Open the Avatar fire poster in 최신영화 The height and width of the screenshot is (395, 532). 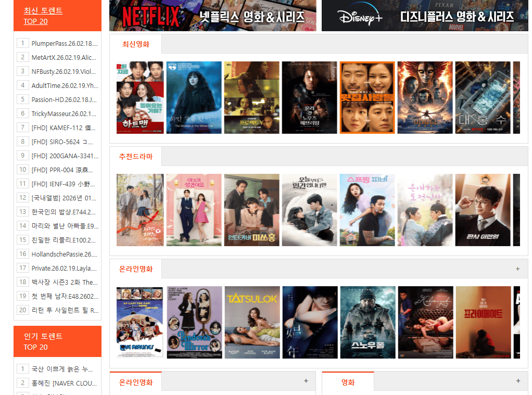425,97
